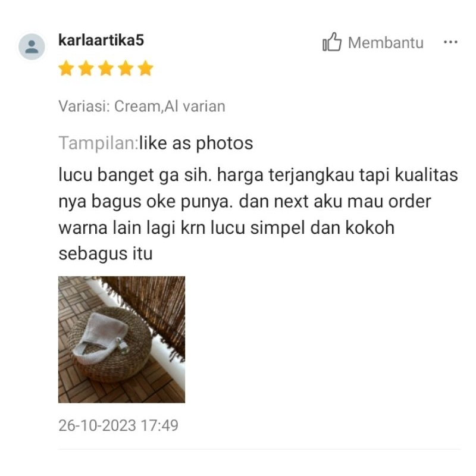Click the fourth rating star
The width and height of the screenshot is (476, 476).
pyautogui.click(x=126, y=68)
